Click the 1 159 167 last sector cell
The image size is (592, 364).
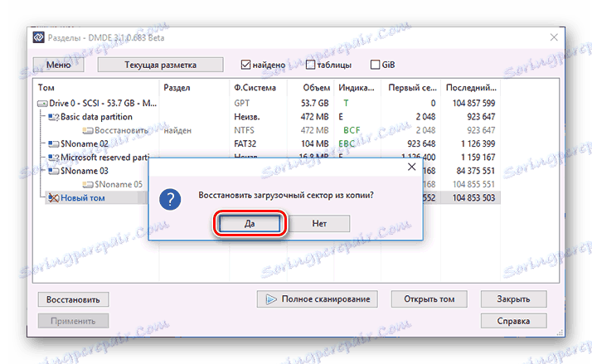[x=478, y=158]
